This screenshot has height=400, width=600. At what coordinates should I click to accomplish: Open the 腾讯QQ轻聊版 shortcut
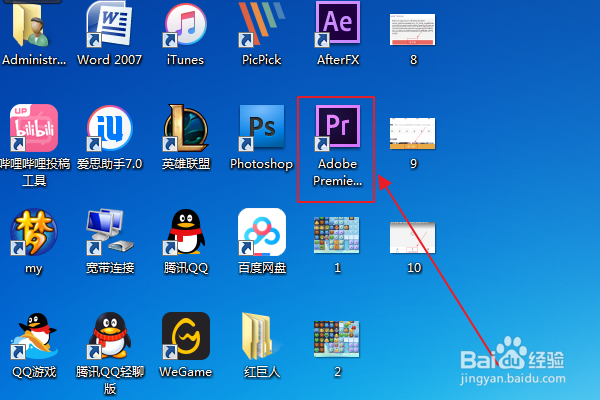coord(109,336)
